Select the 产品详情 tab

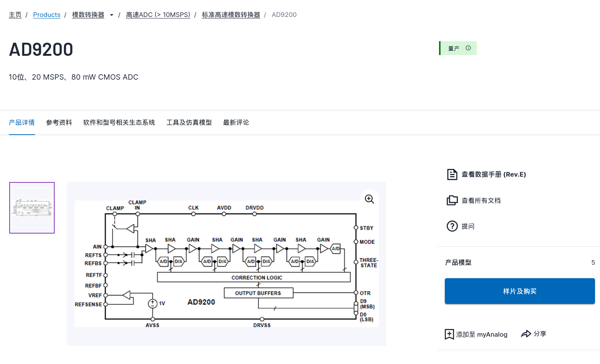[x=22, y=122]
